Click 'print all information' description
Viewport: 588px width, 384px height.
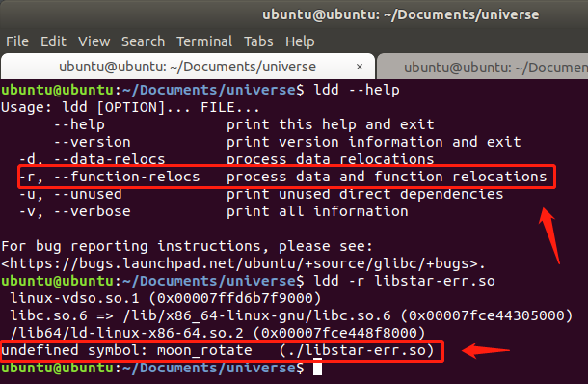(x=317, y=211)
